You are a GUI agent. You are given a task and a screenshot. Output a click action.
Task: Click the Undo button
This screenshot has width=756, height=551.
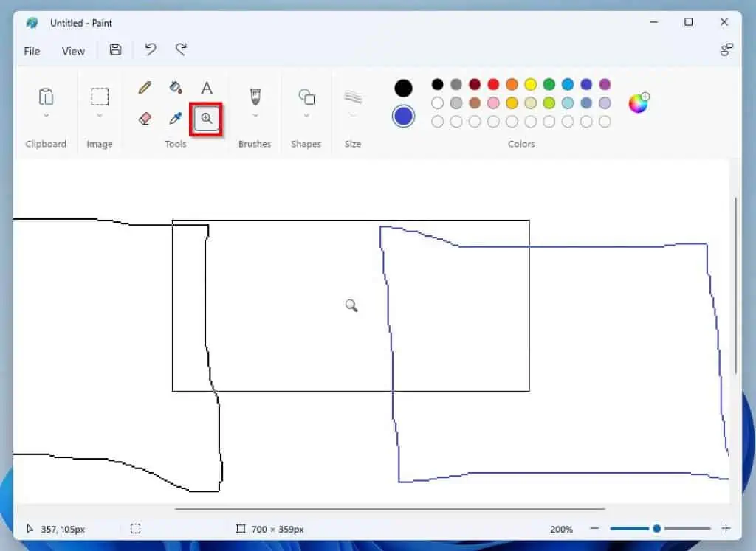point(150,49)
